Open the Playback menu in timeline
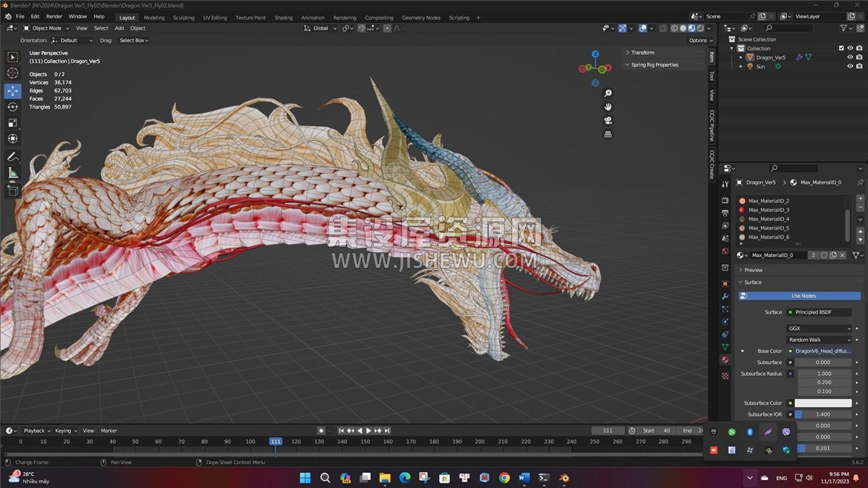868x488 pixels. click(x=36, y=431)
